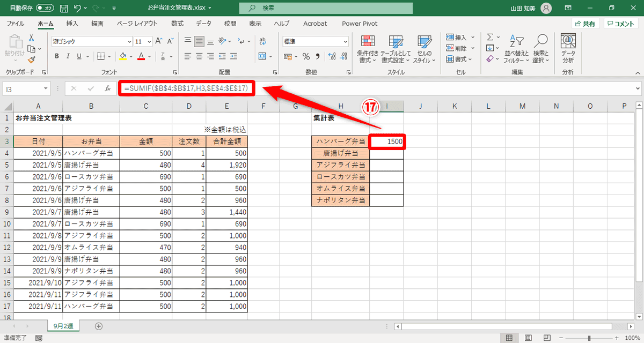Screen dimensions: 644x343
Task: Click the increase decimal icon
Action: point(332,56)
